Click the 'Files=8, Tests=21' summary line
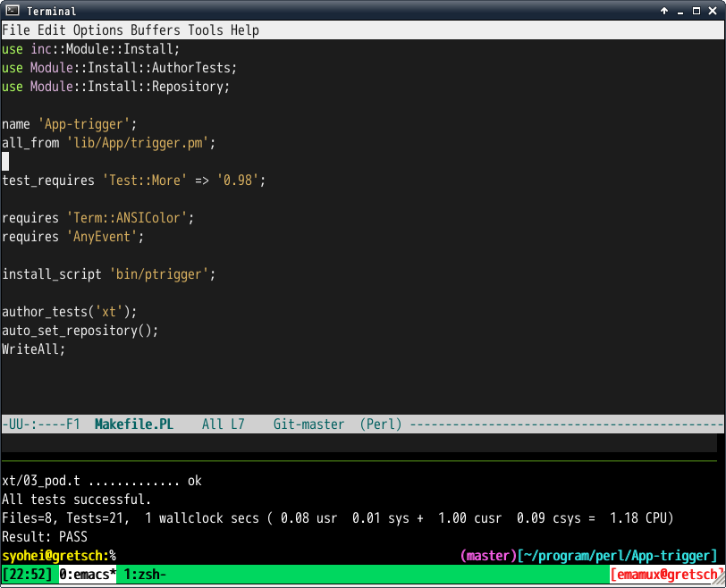726x588 pixels. (x=337, y=517)
